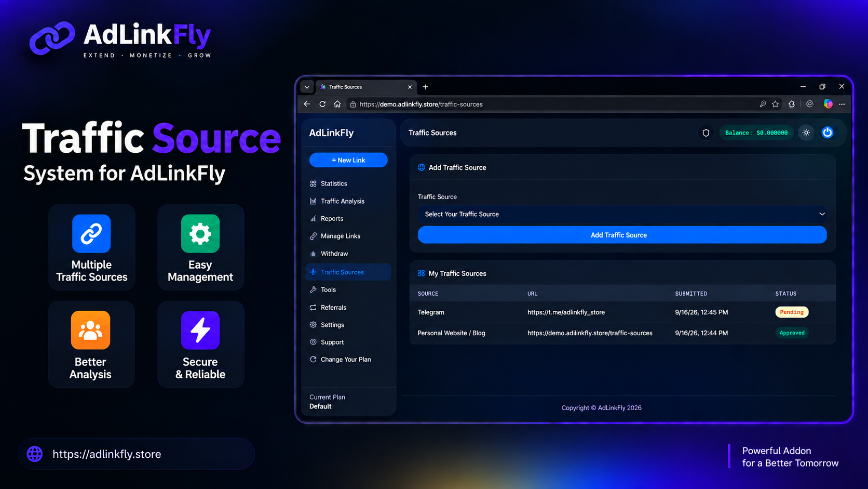Open Manage Links in the sidebar

(348, 236)
